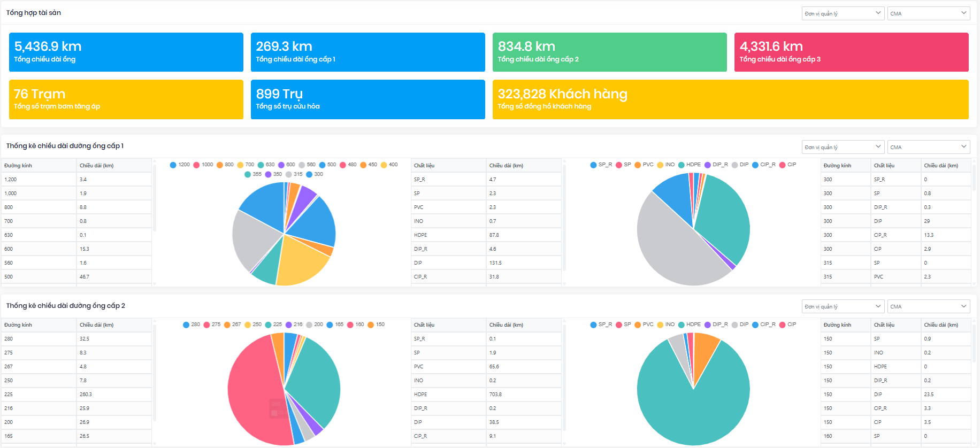Open Đơn vị quản lý dropdown in Tổng hợp tài sản
The height and width of the screenshot is (448, 980).
tap(843, 13)
